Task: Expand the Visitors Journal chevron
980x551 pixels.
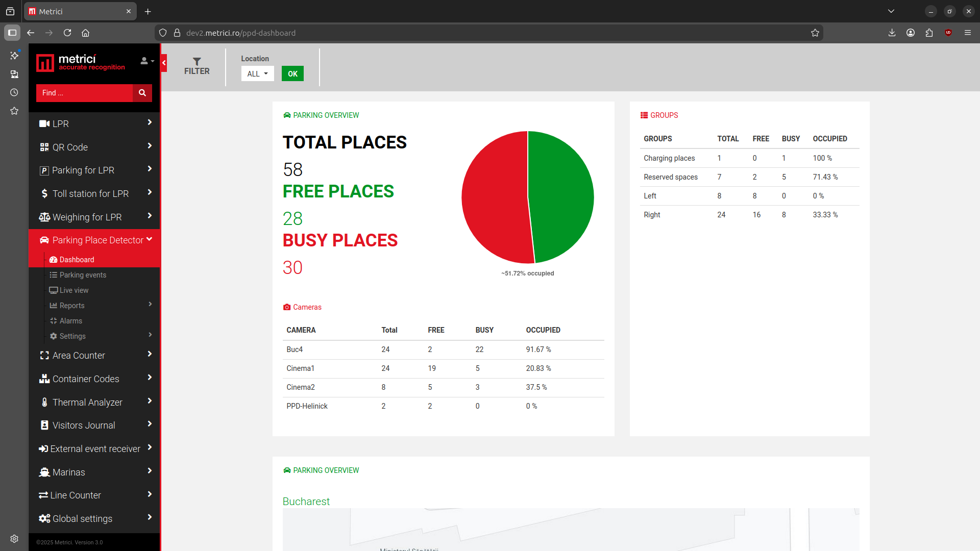Action: (150, 424)
